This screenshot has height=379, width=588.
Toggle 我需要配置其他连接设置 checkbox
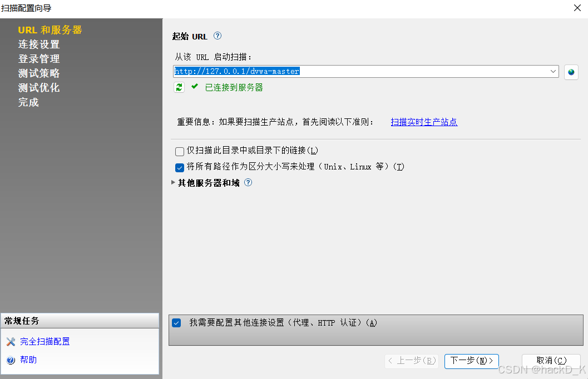tap(177, 323)
